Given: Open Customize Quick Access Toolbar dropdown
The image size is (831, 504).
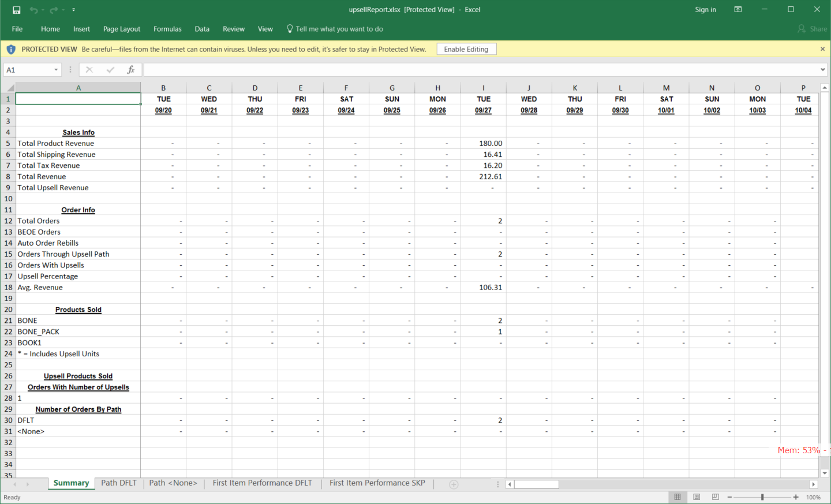Looking at the screenshot, I should (73, 10).
